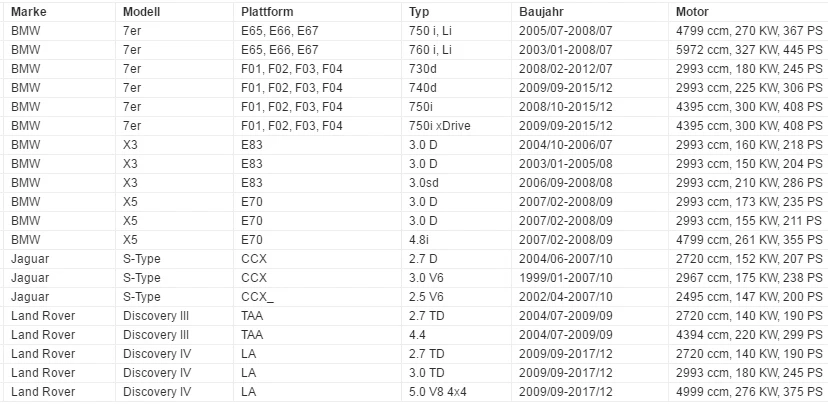The width and height of the screenshot is (828, 406).
Task: Click the 4.8i type cell
Action: point(456,240)
